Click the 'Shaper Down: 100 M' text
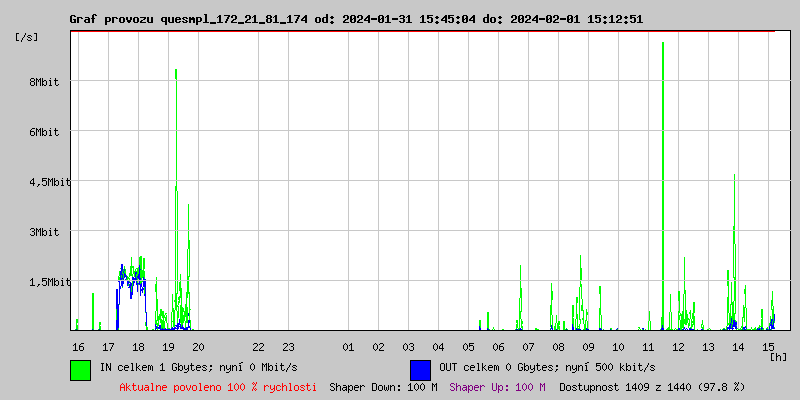 tap(383, 386)
